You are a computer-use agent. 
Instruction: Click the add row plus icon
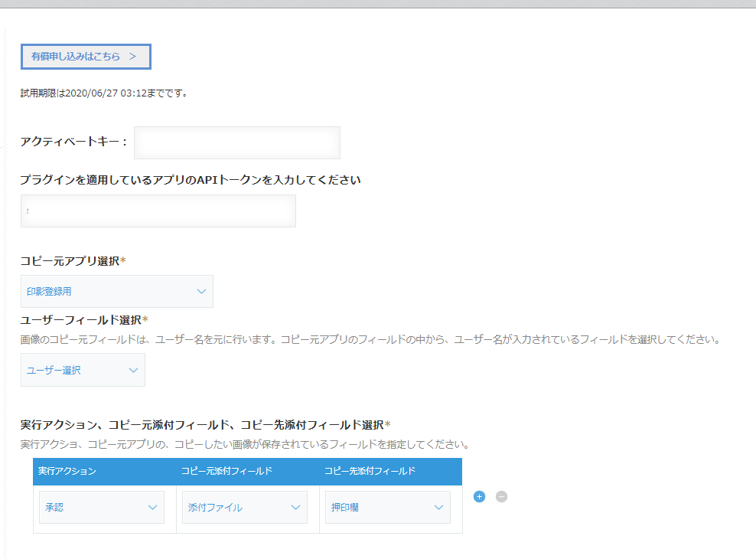click(x=479, y=496)
